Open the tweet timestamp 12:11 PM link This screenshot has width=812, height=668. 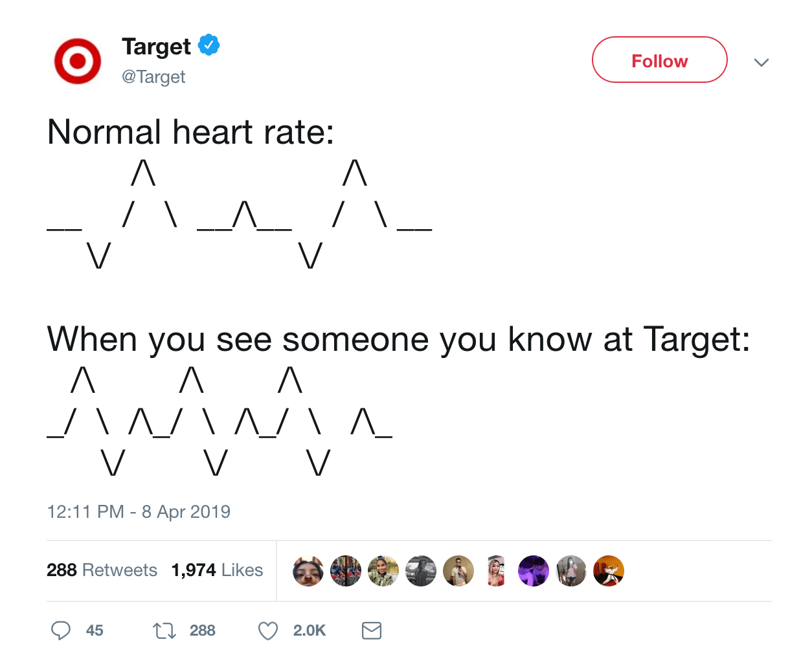[x=138, y=511]
